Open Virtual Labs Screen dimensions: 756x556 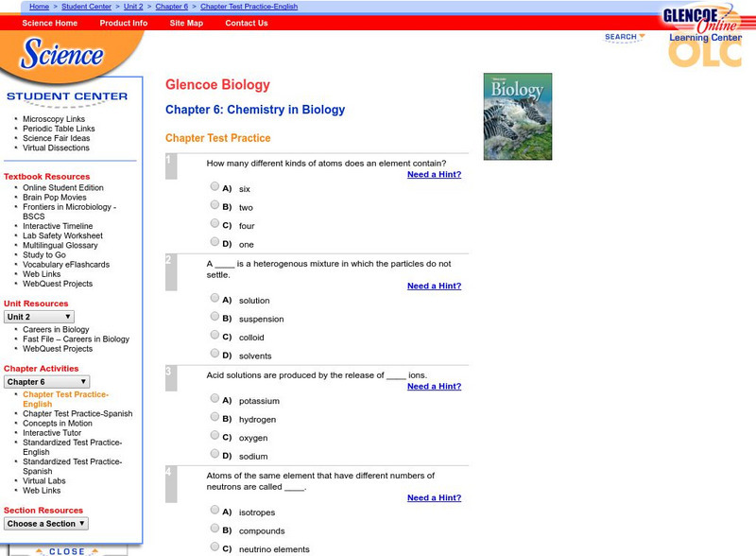click(x=43, y=480)
